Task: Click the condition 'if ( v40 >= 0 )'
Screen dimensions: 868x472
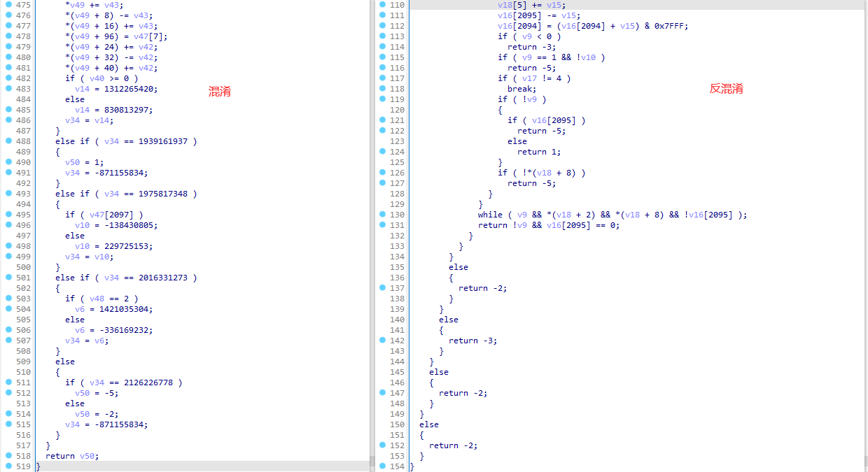Action: pos(101,78)
